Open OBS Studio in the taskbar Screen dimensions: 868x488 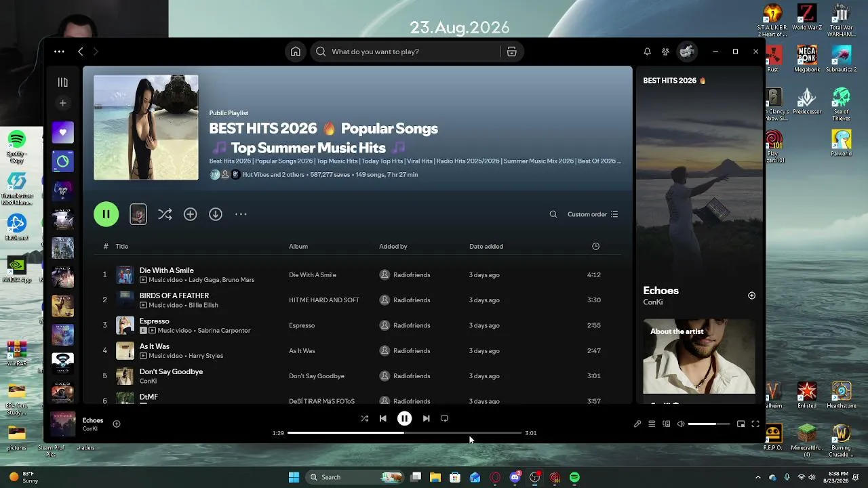pyautogui.click(x=535, y=477)
